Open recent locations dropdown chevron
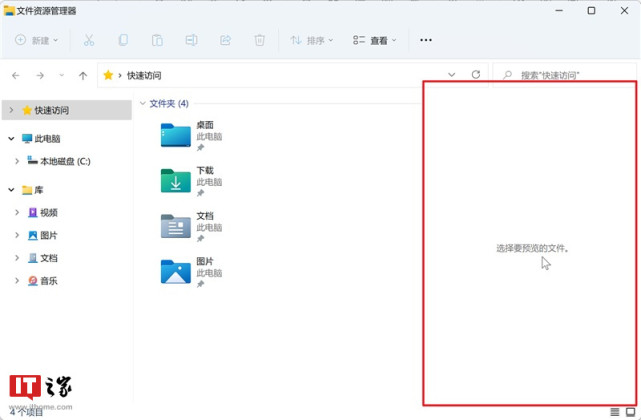This screenshot has width=641, height=420. [x=62, y=75]
